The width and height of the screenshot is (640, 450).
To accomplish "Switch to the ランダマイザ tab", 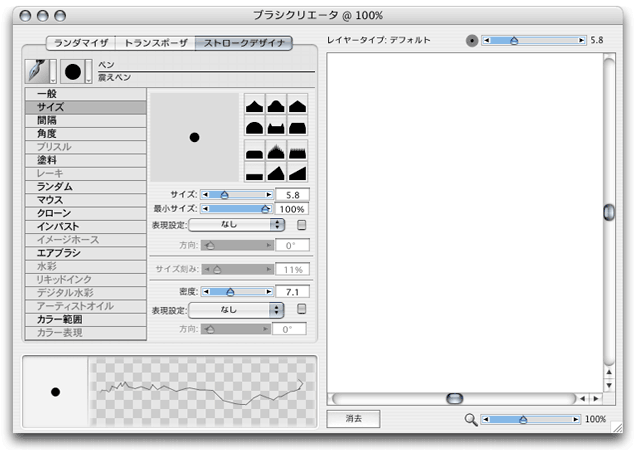I will pos(80,43).
